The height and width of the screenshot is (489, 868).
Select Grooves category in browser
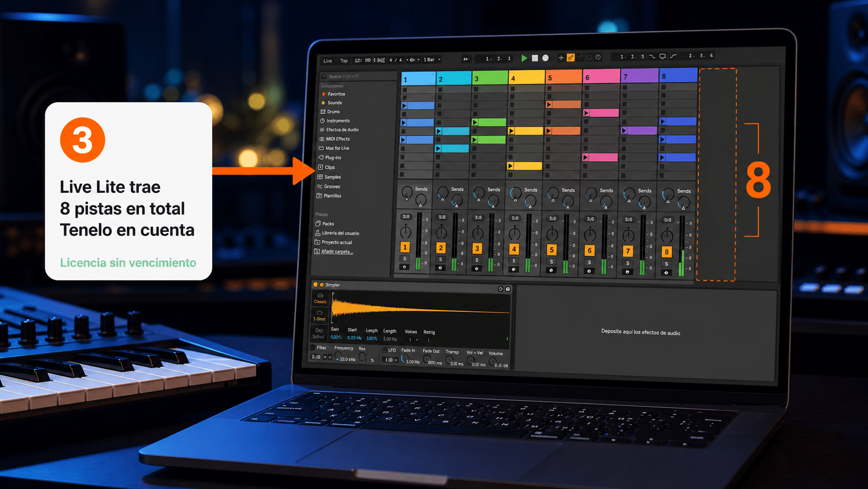click(x=332, y=187)
